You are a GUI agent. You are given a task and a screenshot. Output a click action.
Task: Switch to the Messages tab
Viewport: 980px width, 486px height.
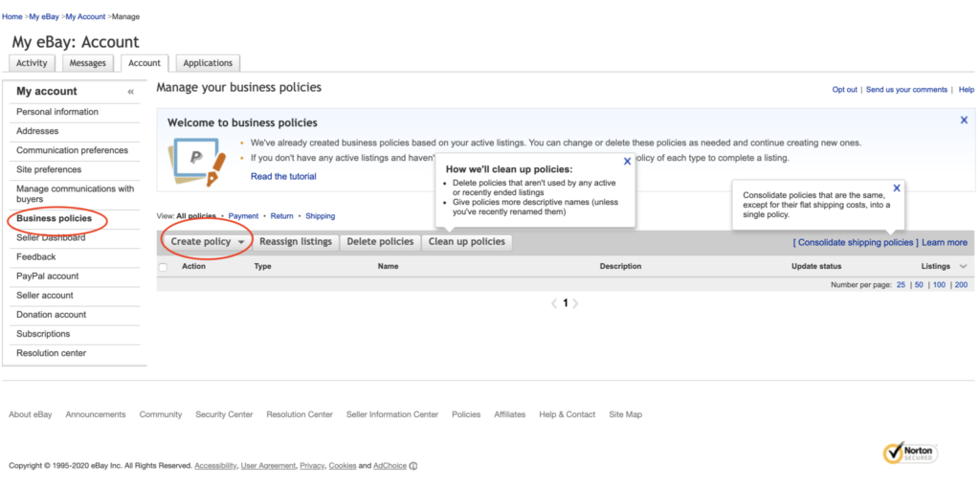pyautogui.click(x=87, y=63)
